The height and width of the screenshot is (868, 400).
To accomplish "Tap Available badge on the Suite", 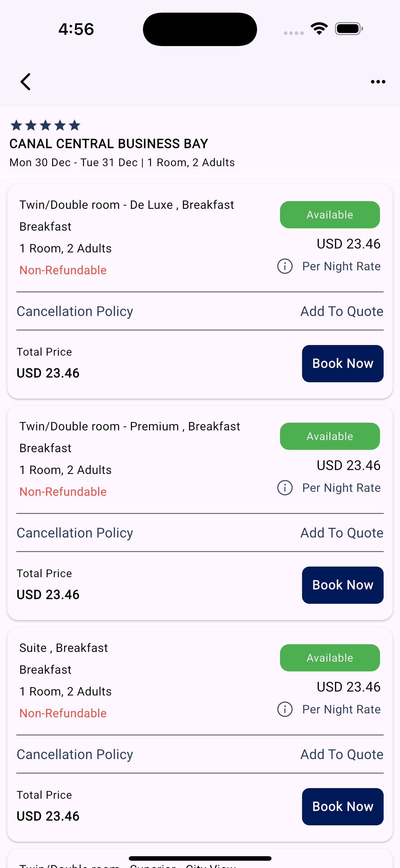I will click(x=330, y=657).
